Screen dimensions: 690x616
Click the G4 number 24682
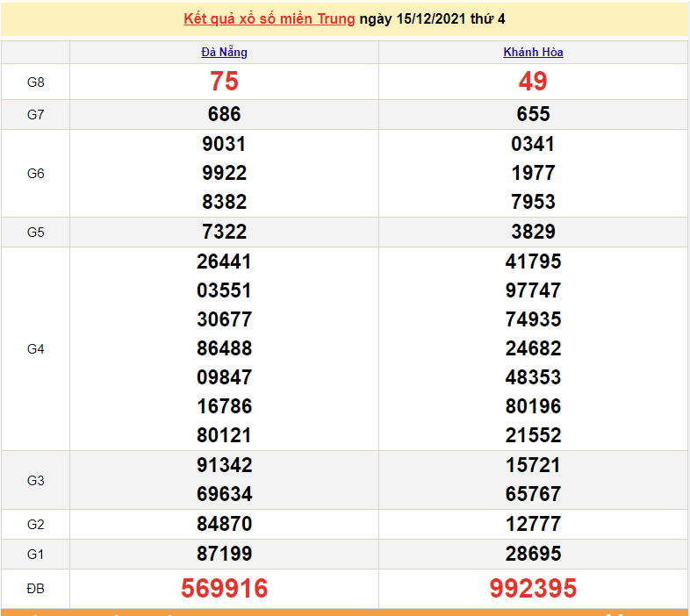[x=533, y=348]
